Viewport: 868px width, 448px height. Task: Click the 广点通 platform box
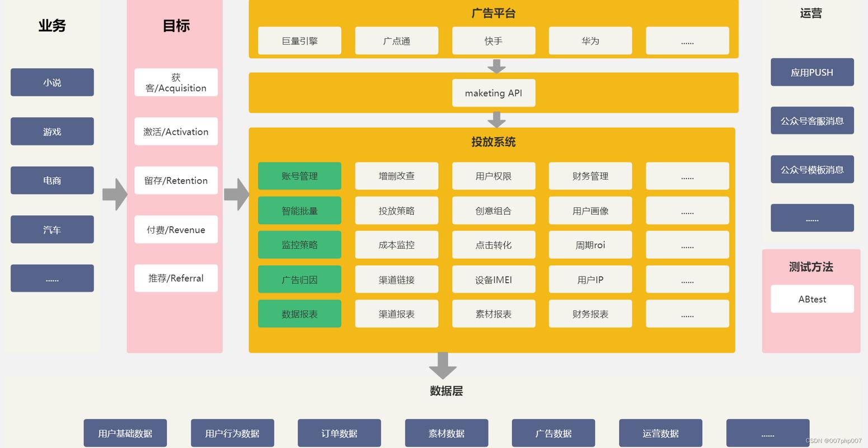click(x=396, y=40)
